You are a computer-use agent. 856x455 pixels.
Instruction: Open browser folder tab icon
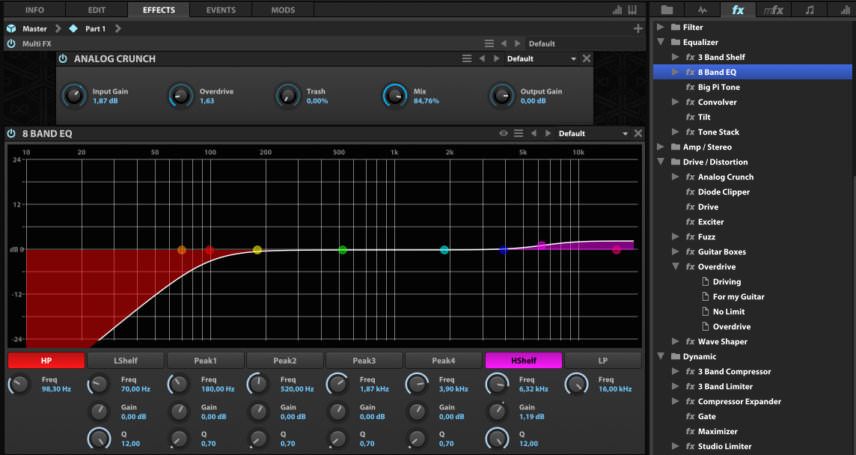667,10
